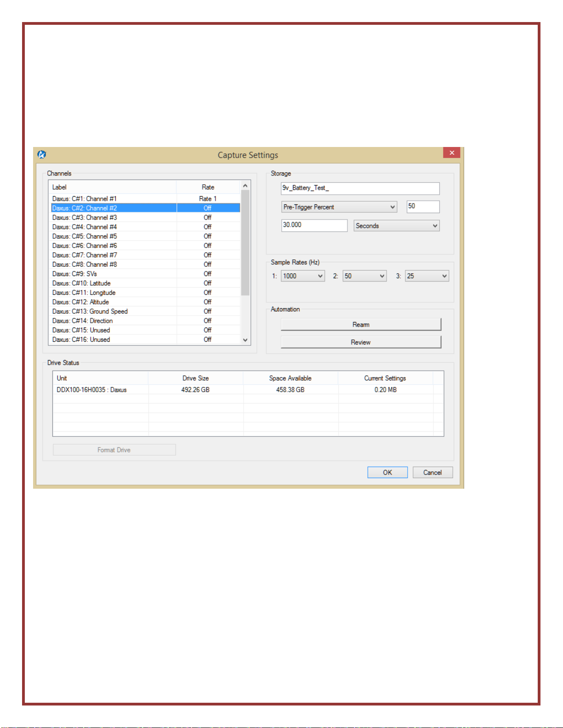The image size is (563, 728).
Task: Select Daxus: C#1: Channel #1 row
Action: (145, 198)
